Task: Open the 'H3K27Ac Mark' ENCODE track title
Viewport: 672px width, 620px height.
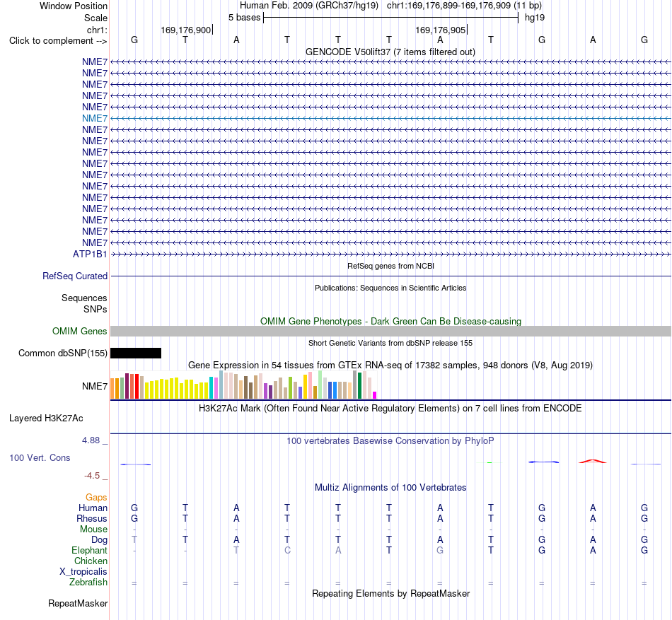Action: (x=390, y=408)
